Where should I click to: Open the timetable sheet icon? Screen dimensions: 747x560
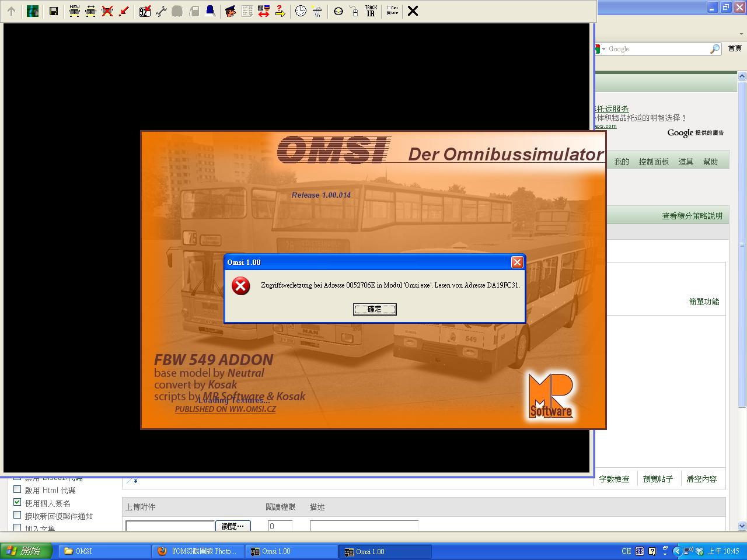pos(247,11)
